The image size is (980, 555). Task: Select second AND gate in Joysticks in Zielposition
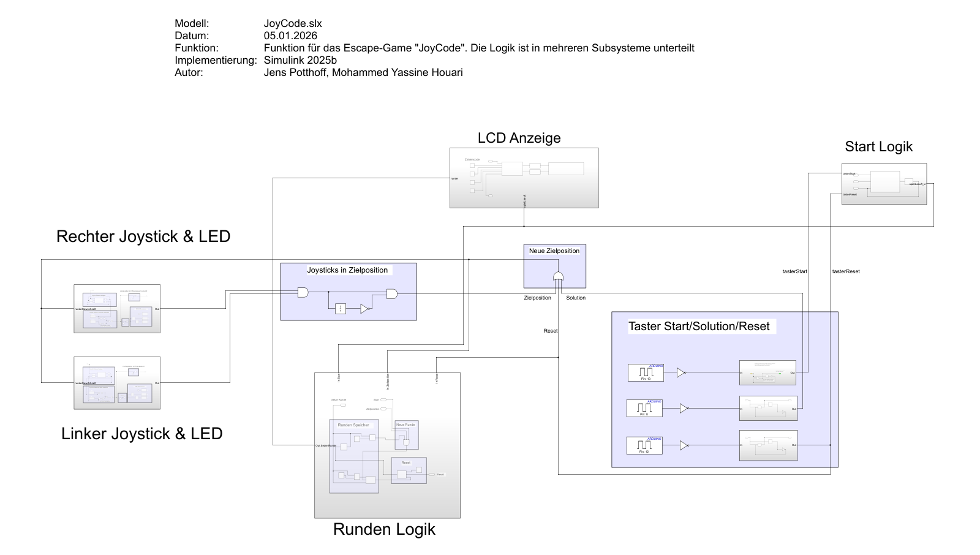[x=391, y=294]
